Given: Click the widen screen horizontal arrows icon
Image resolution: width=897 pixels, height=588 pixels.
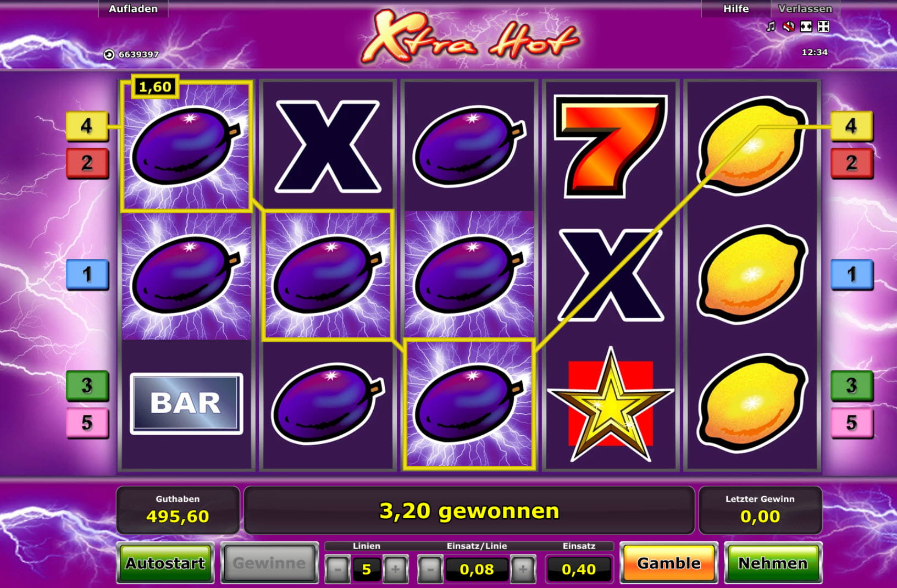Looking at the screenshot, I should coord(806,26).
